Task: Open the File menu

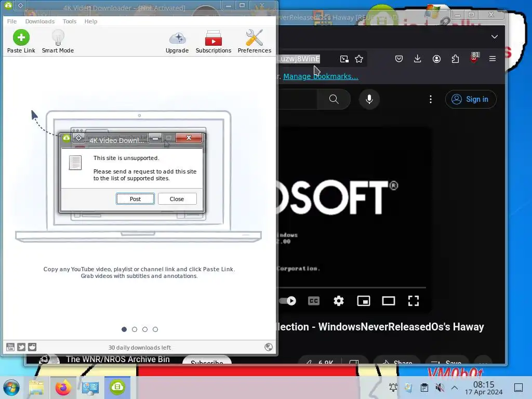Action: pyautogui.click(x=12, y=21)
